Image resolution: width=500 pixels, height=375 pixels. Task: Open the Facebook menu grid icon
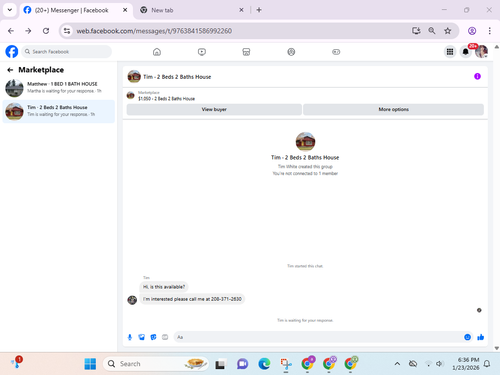point(450,52)
